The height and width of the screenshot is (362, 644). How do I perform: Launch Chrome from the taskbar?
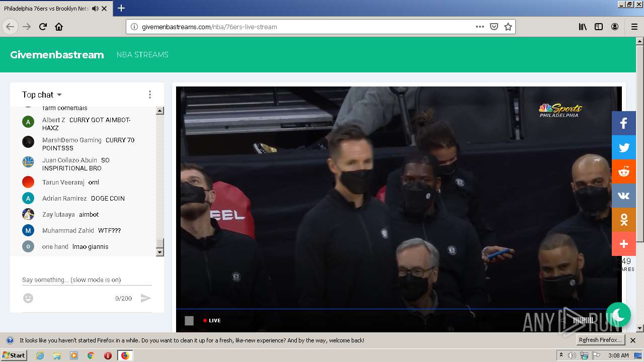(91, 355)
